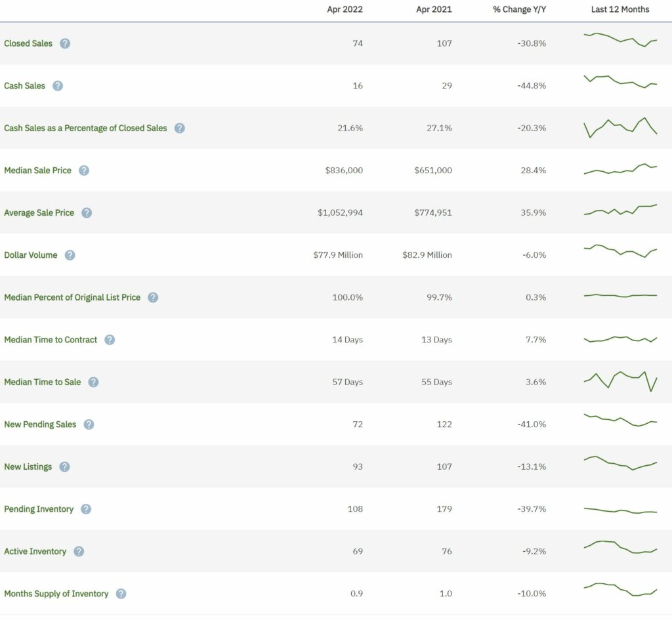Click the Median Time to Contract help icon
Viewport: 672px width, 620px height.
point(110,339)
